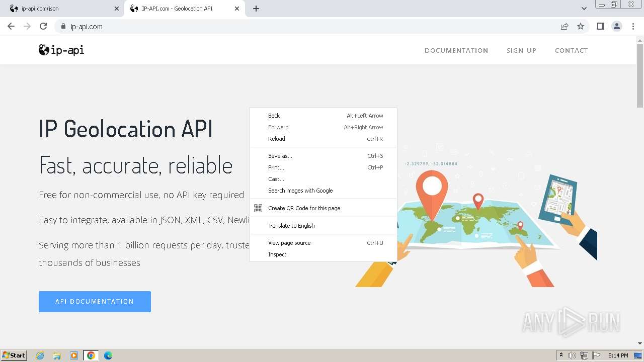Choose Back in the context menu
The height and width of the screenshot is (362, 644).
click(323, 116)
